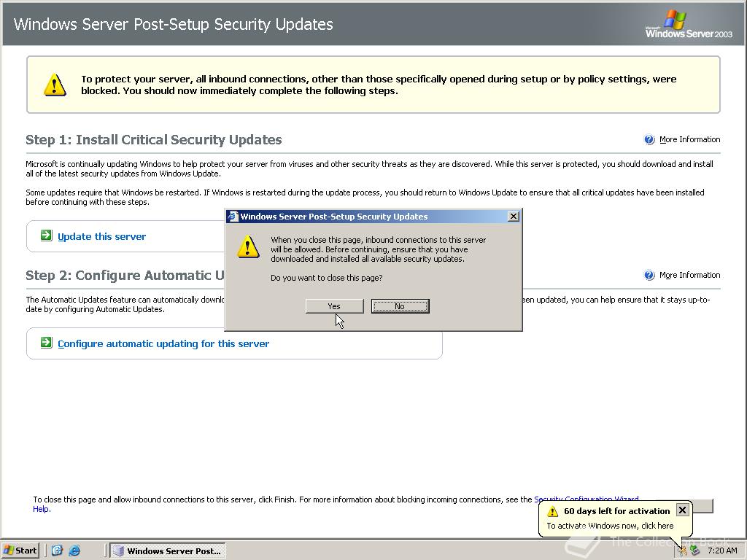Click the help icon beside Step 2 More Information
Viewport: 747px width, 560px height.
point(649,275)
